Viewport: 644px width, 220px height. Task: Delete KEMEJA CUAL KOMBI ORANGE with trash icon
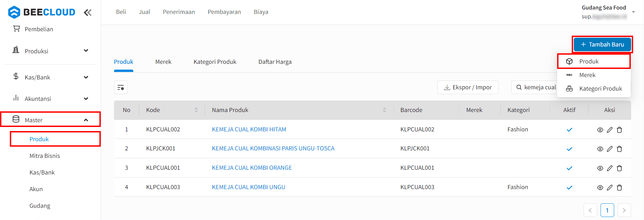[x=619, y=168]
